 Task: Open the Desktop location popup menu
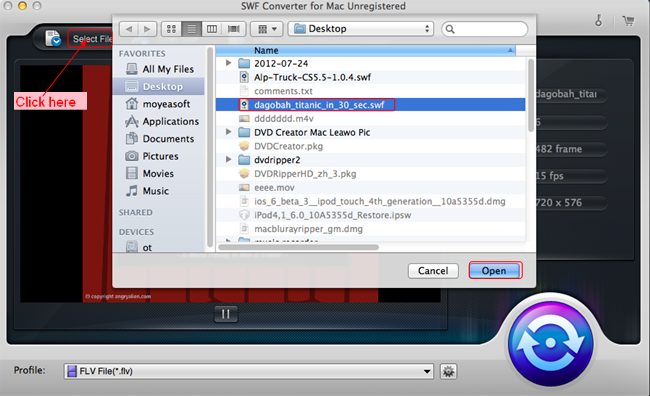tap(361, 29)
